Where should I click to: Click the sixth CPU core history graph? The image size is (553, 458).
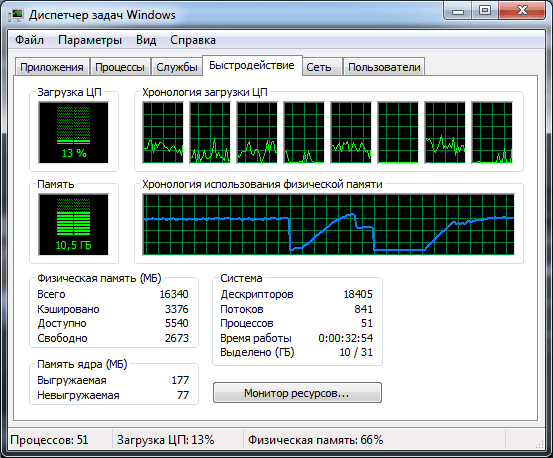[x=398, y=133]
